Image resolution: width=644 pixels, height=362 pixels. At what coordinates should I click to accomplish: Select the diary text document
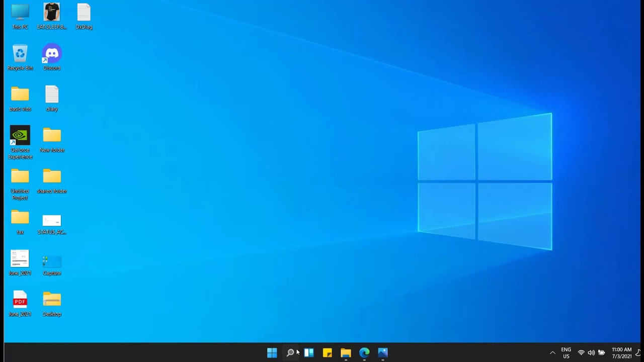tap(52, 99)
